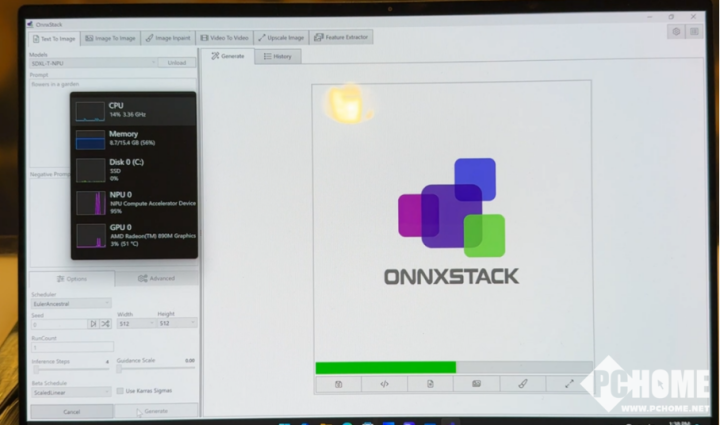The width and height of the screenshot is (720, 425).
Task: Select the NPU 0 row in overlay
Action: click(134, 203)
